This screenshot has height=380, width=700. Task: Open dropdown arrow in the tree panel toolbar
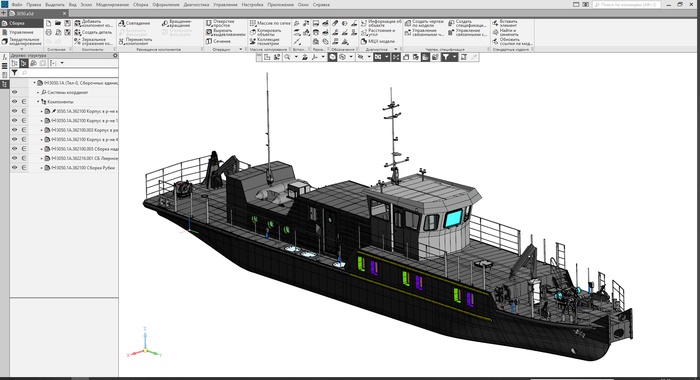(x=62, y=63)
